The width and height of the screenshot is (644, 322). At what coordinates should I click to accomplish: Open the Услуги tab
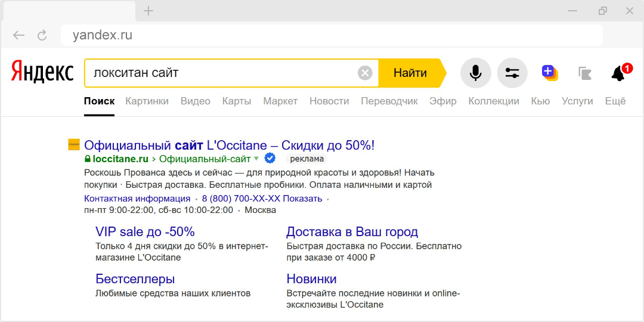pyautogui.click(x=577, y=101)
